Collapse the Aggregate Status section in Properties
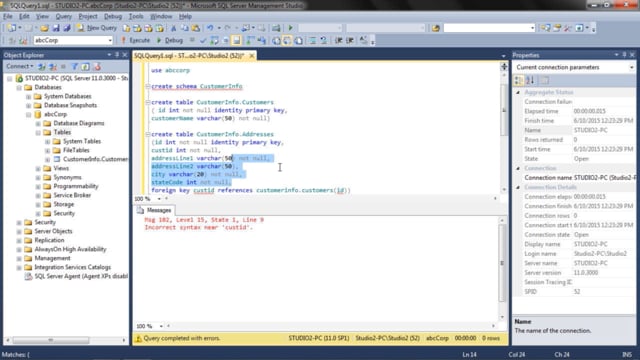The image size is (640, 360). [x=518, y=92]
